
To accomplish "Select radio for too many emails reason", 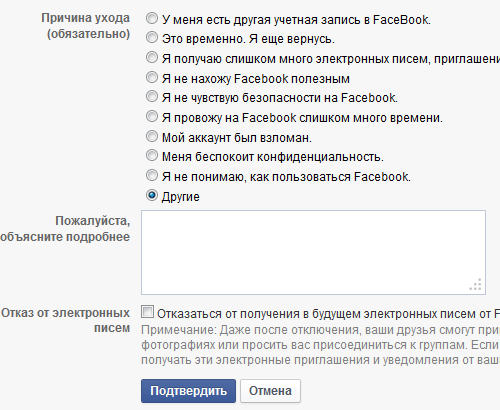I will coord(152,57).
